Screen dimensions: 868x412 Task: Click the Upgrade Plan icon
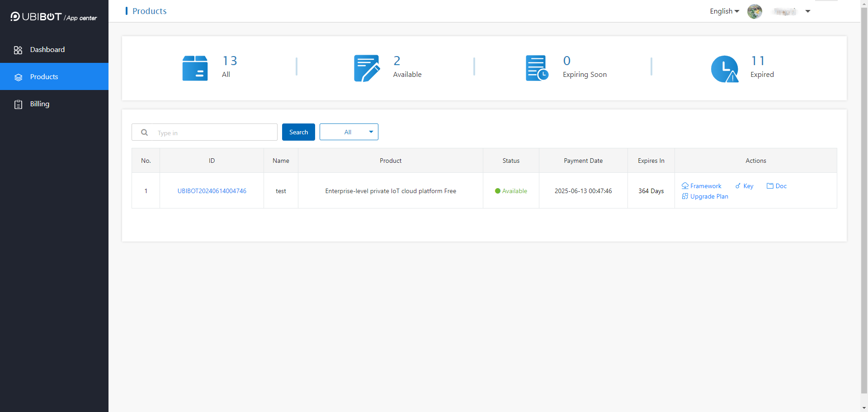pyautogui.click(x=685, y=196)
